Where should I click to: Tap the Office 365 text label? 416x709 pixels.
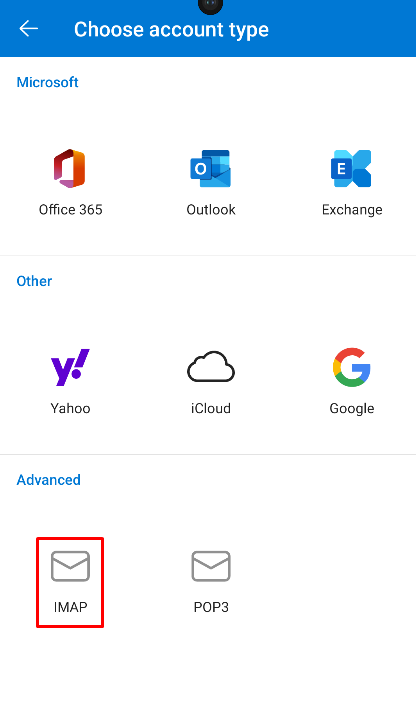[71, 210]
